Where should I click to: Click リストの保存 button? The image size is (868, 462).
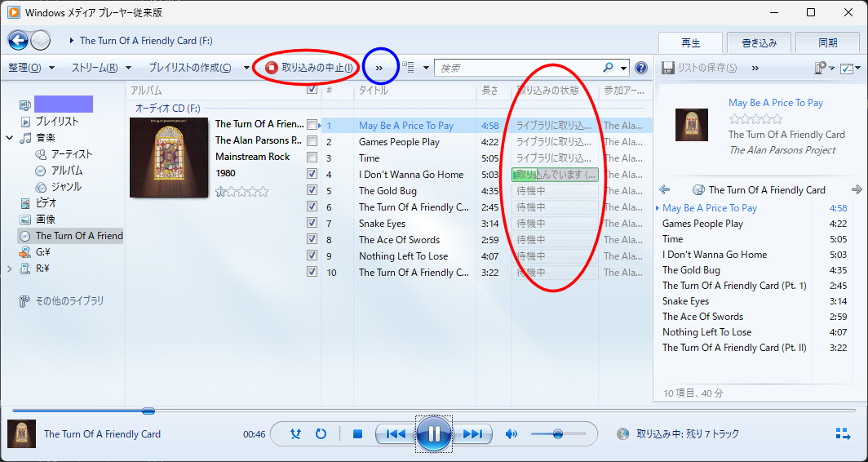pyautogui.click(x=700, y=68)
